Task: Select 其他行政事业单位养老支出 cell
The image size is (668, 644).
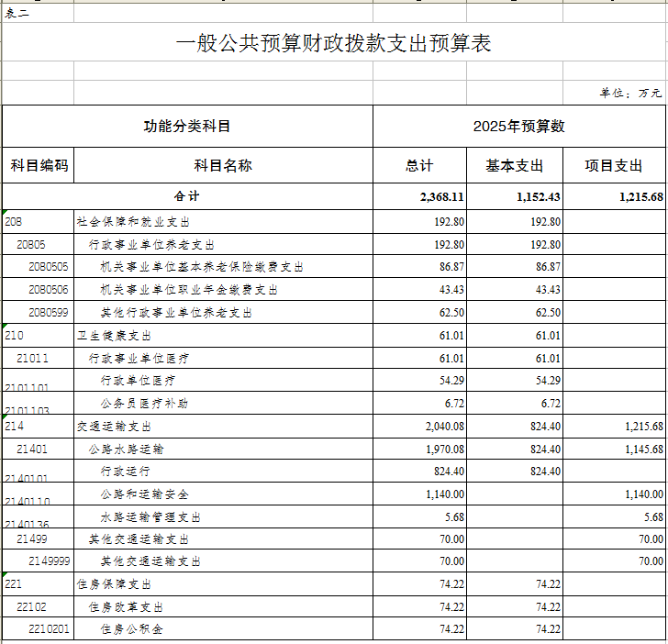Action: pyautogui.click(x=223, y=312)
